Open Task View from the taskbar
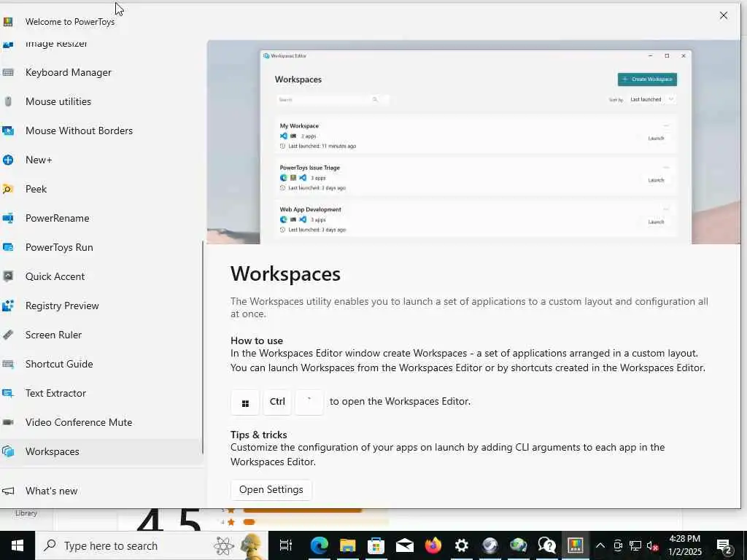 click(286, 545)
